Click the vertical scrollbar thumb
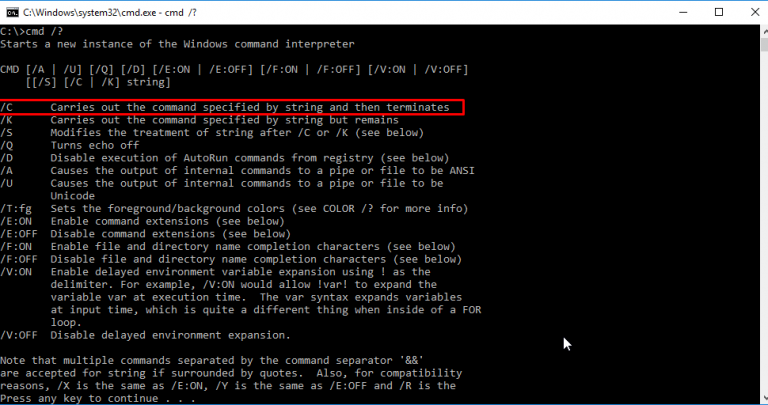 764,44
